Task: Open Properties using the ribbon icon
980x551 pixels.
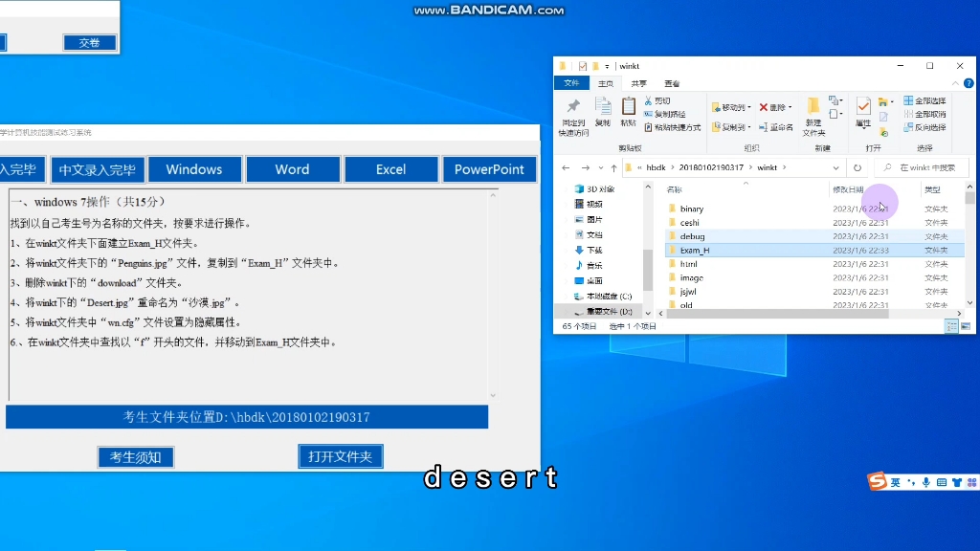Action: click(863, 112)
